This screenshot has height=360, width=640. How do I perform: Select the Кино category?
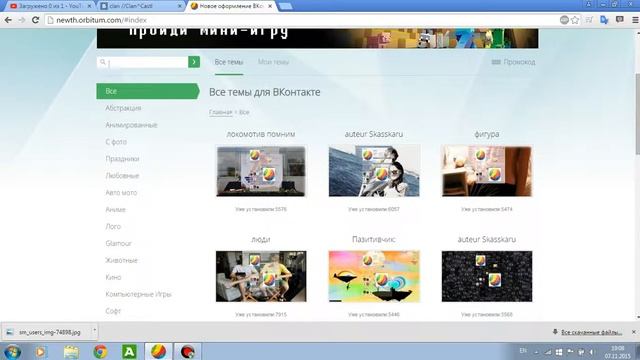(113, 278)
